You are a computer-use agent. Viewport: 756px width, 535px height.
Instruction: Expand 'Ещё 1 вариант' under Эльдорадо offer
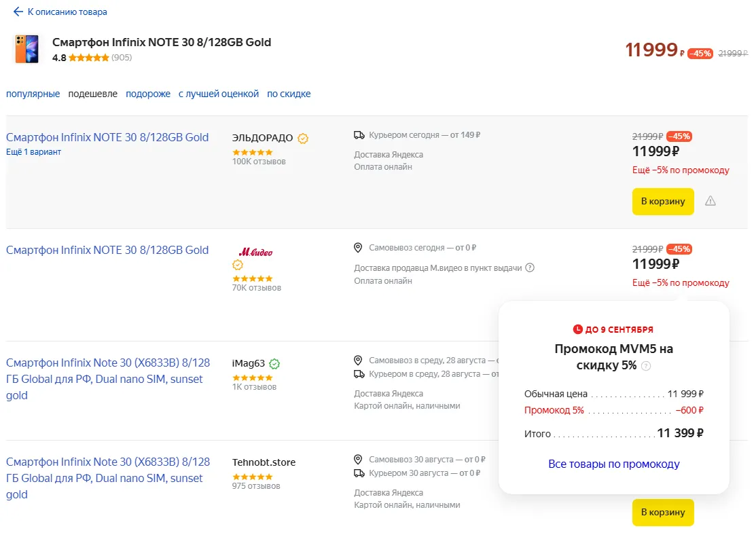tap(33, 152)
